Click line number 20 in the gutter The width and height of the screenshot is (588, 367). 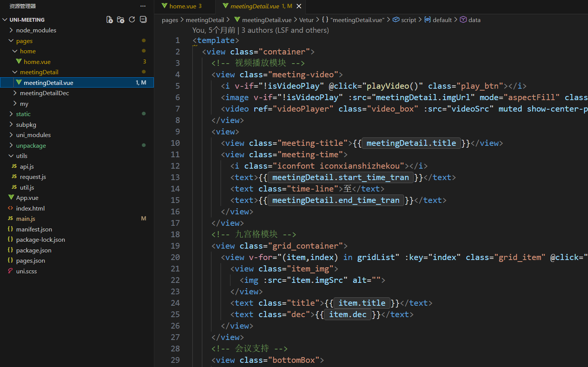(x=175, y=257)
